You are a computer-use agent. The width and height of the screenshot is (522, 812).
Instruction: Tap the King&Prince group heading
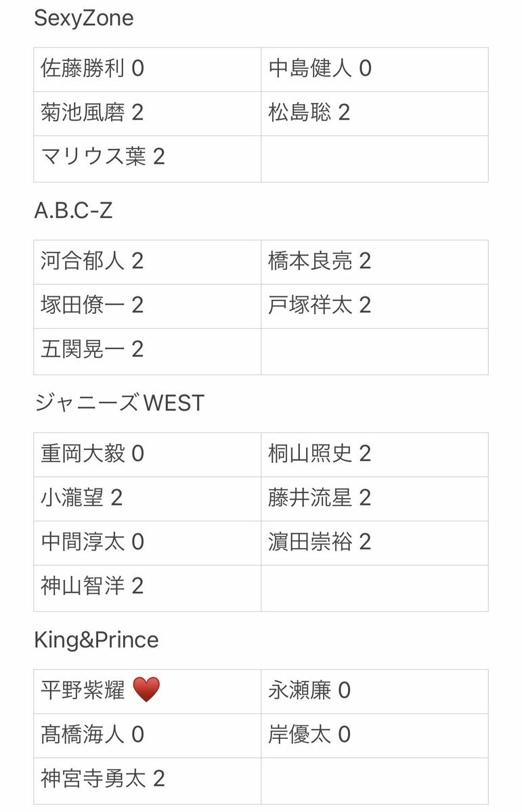[x=96, y=640]
